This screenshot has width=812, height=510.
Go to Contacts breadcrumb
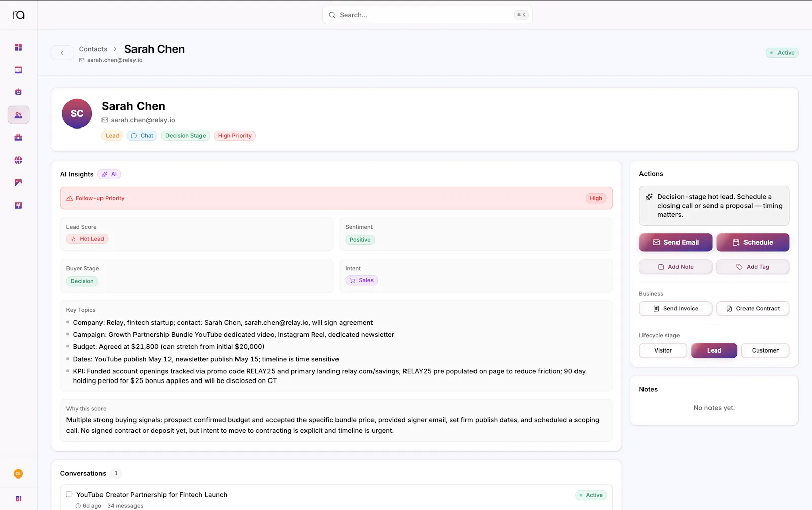point(93,49)
